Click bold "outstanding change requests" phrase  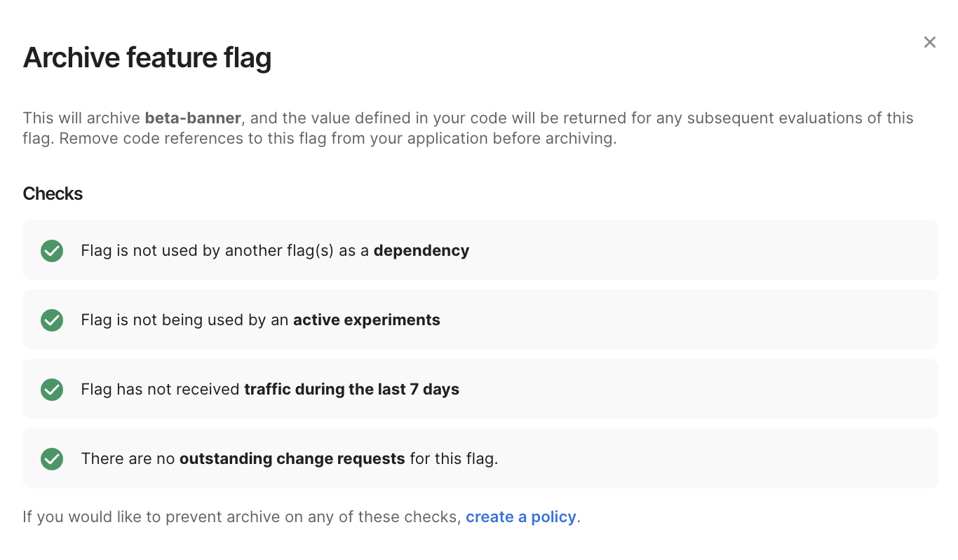(x=292, y=459)
